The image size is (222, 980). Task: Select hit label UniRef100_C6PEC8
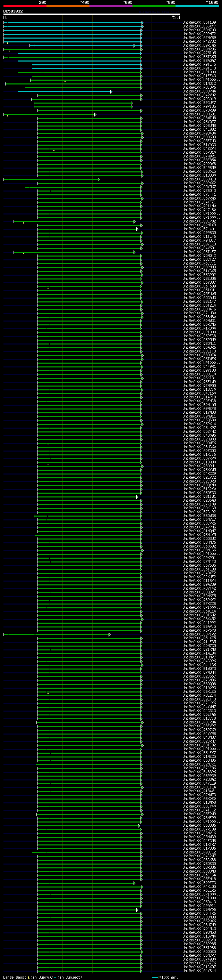199,336
